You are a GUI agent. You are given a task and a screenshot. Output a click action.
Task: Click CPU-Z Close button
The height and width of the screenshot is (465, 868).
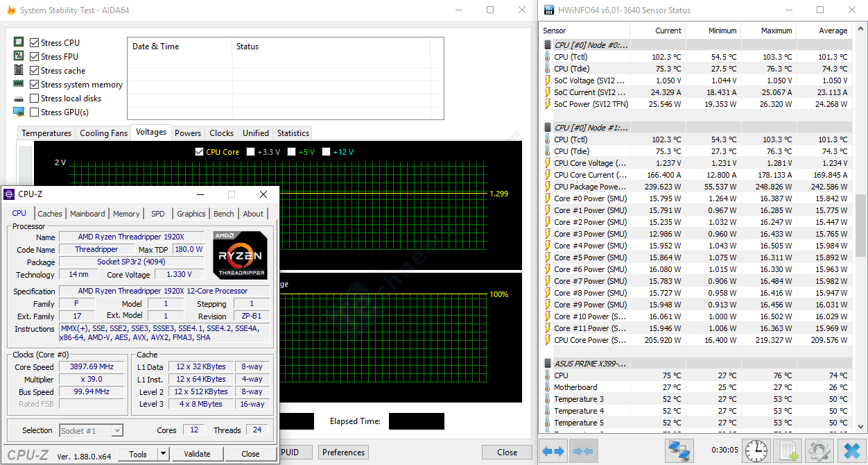point(250,454)
